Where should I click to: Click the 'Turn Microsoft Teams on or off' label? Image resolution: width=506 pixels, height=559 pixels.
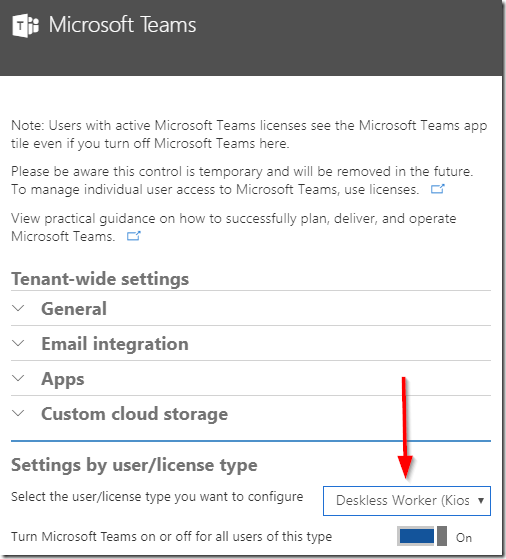(172, 536)
